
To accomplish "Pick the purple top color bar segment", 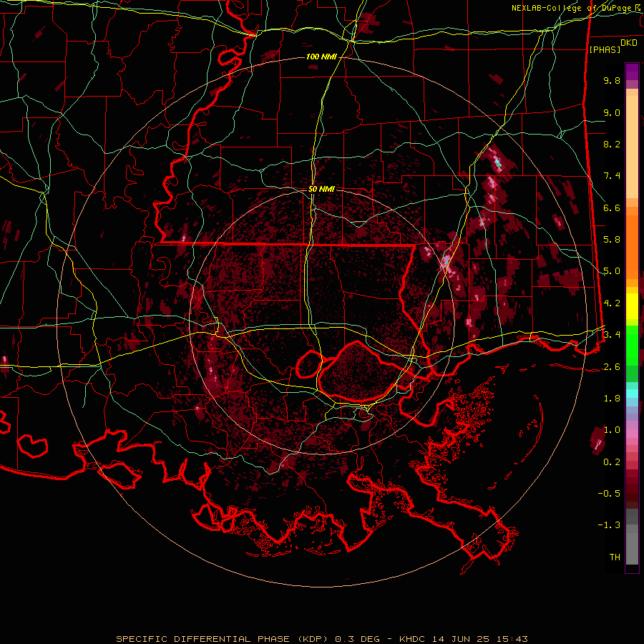I will click(632, 72).
